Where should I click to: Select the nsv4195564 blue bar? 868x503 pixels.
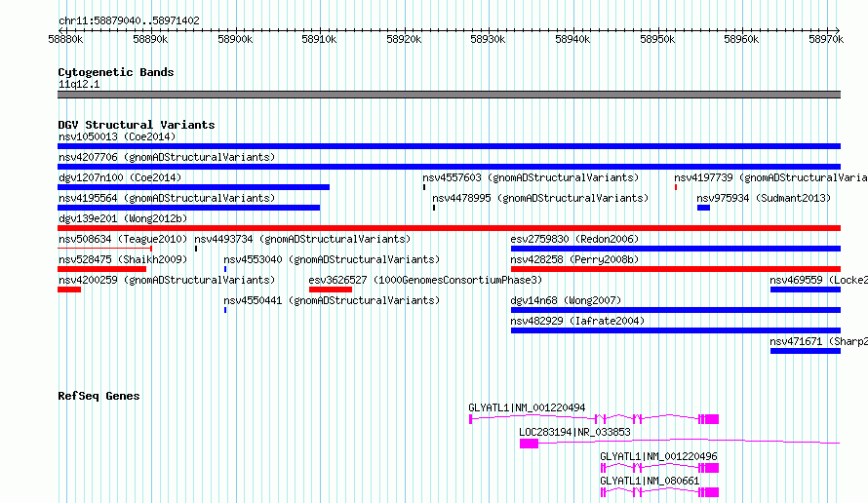pos(189,208)
